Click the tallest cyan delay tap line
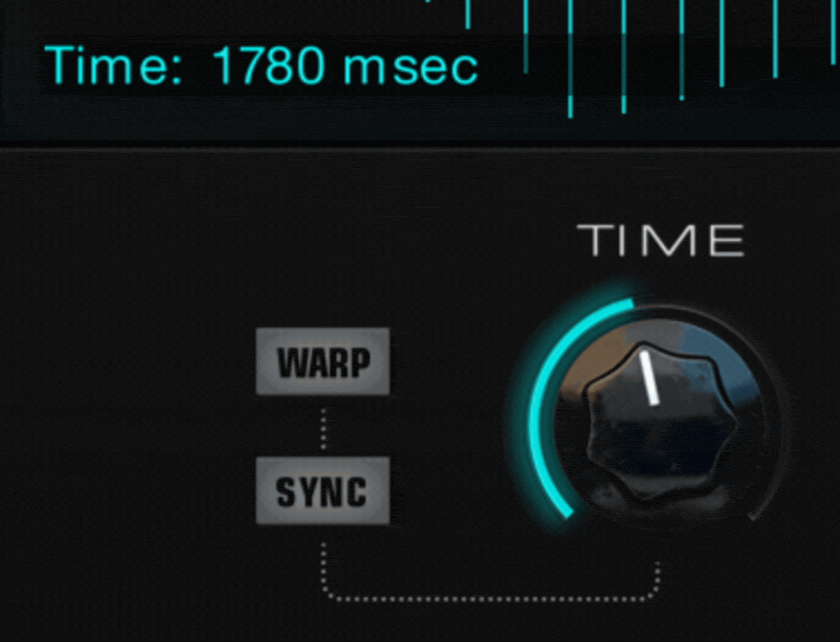 (570, 59)
